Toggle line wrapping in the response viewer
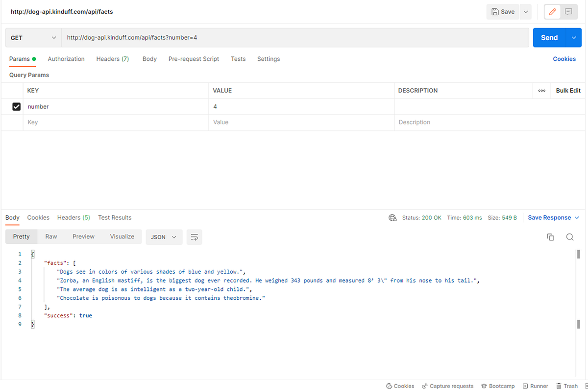This screenshot has height=390, width=588. tap(194, 237)
